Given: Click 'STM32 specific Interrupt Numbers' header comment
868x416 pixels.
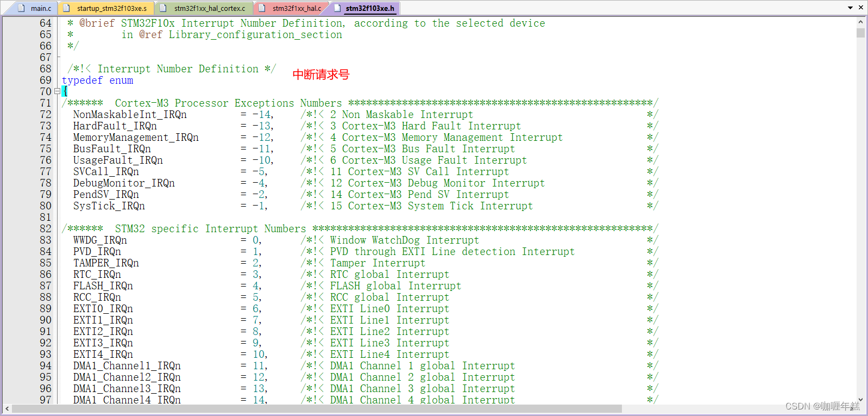Looking at the screenshot, I should (211, 229).
